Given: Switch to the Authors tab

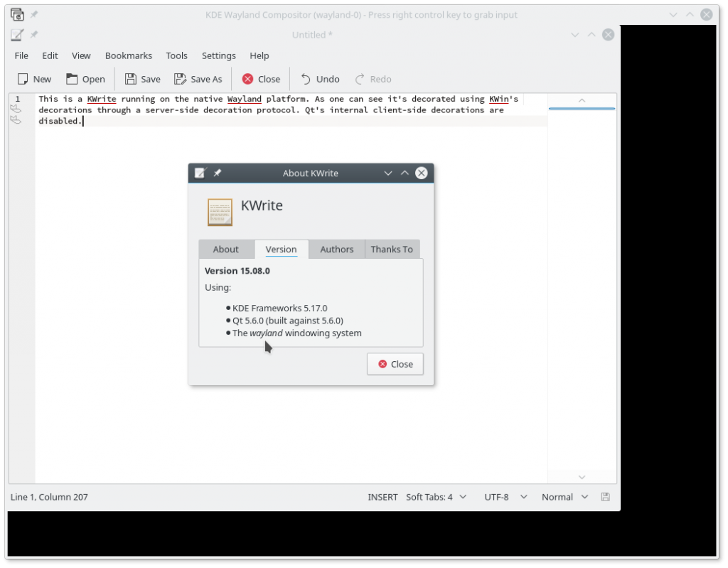Looking at the screenshot, I should pyautogui.click(x=336, y=249).
